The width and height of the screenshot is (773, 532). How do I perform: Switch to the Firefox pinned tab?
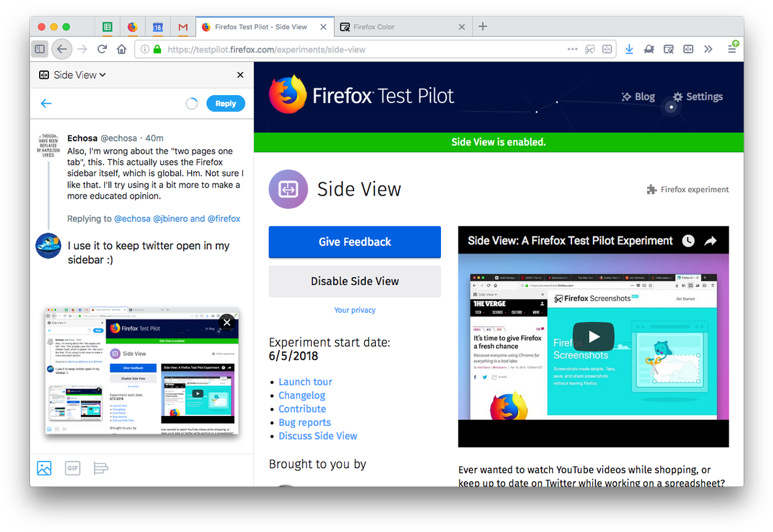(132, 27)
